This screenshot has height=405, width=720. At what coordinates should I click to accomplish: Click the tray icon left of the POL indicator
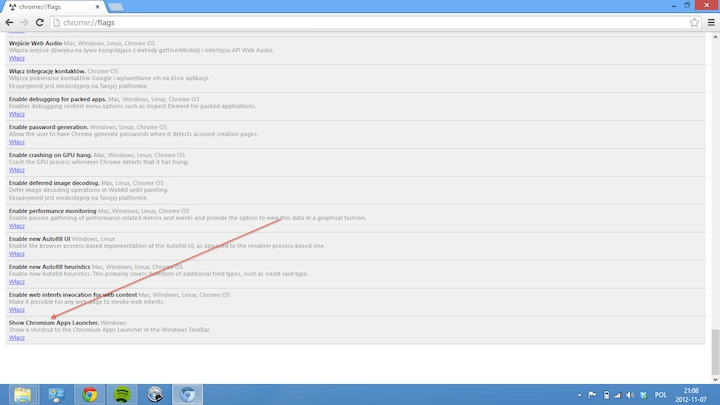[644, 395]
